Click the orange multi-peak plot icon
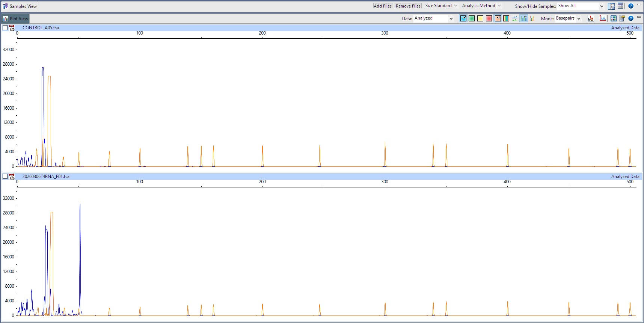644x323 pixels. click(532, 18)
